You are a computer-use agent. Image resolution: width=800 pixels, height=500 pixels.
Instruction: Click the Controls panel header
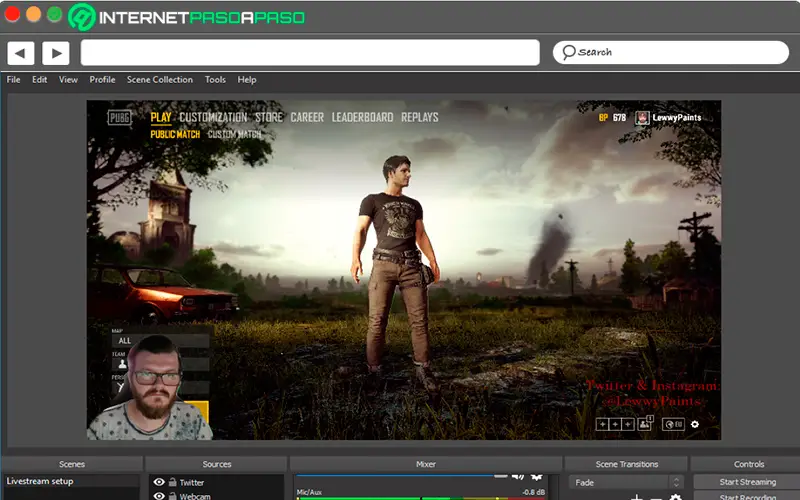(746, 464)
